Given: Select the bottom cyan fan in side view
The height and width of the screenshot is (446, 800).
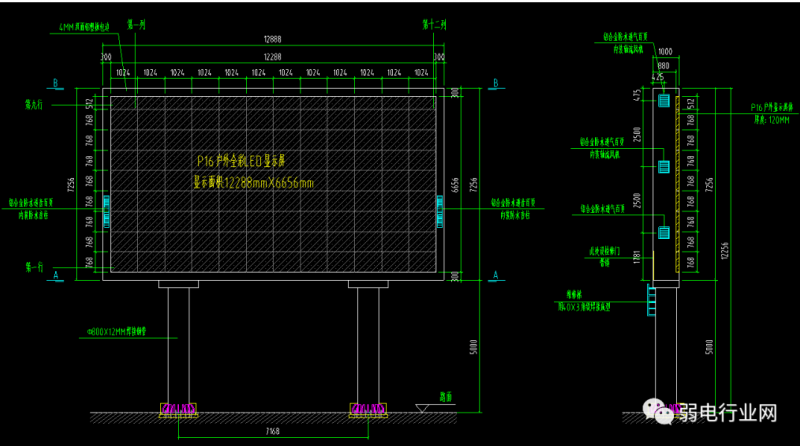Looking at the screenshot, I should click(x=664, y=232).
